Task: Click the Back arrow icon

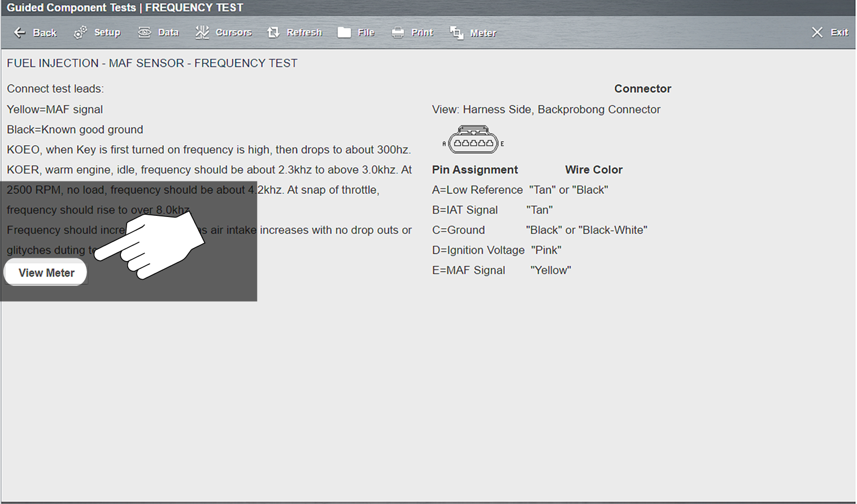Action: pyautogui.click(x=19, y=33)
